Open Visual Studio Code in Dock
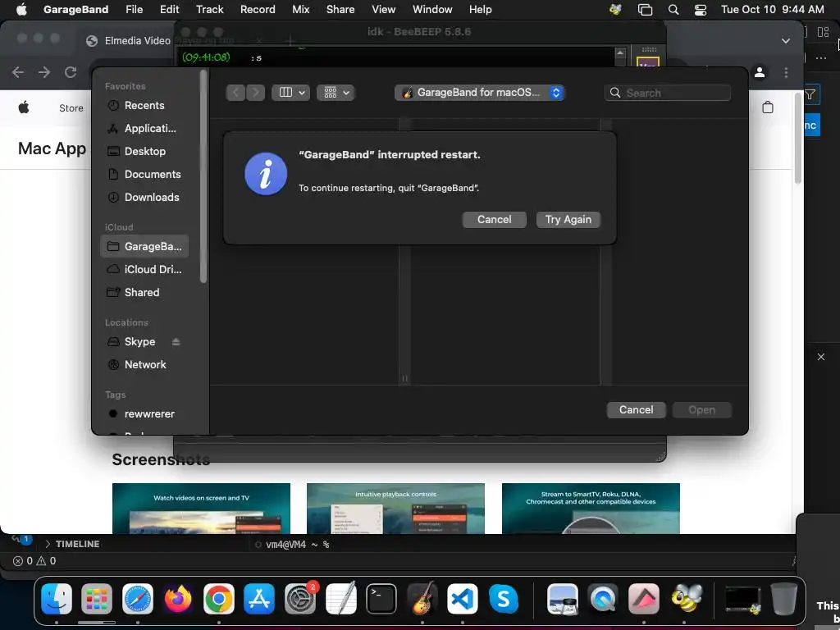840x630 pixels. pos(463,598)
